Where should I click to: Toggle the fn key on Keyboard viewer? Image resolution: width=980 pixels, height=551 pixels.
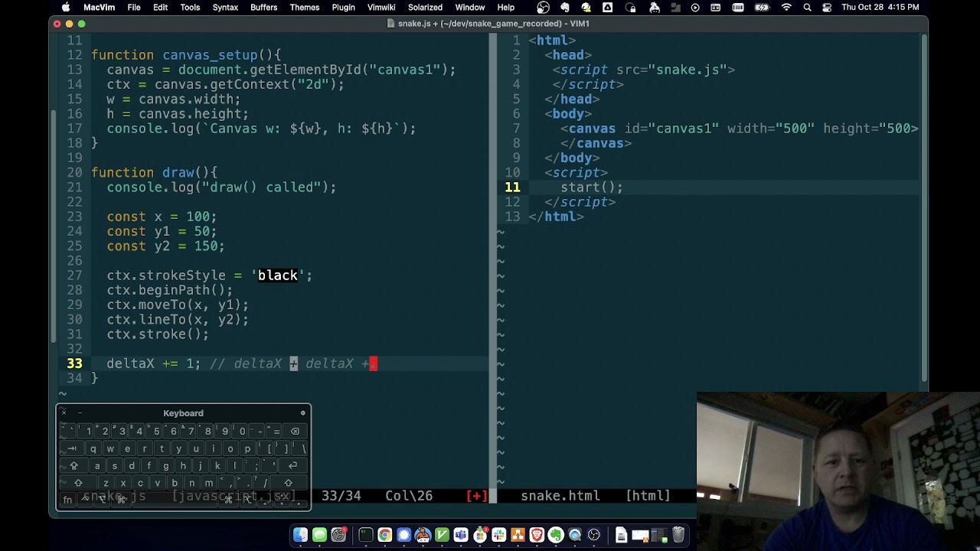(x=67, y=499)
